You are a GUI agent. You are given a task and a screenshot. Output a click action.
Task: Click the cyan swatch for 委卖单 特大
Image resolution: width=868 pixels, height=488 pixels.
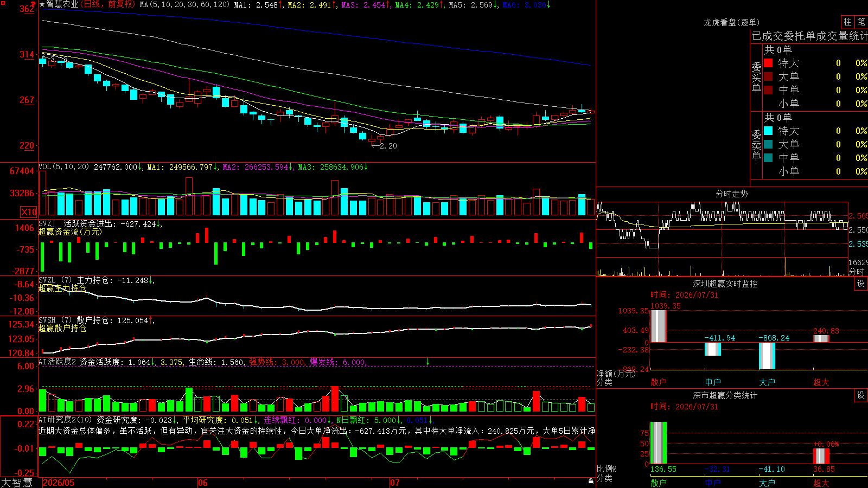click(x=768, y=131)
